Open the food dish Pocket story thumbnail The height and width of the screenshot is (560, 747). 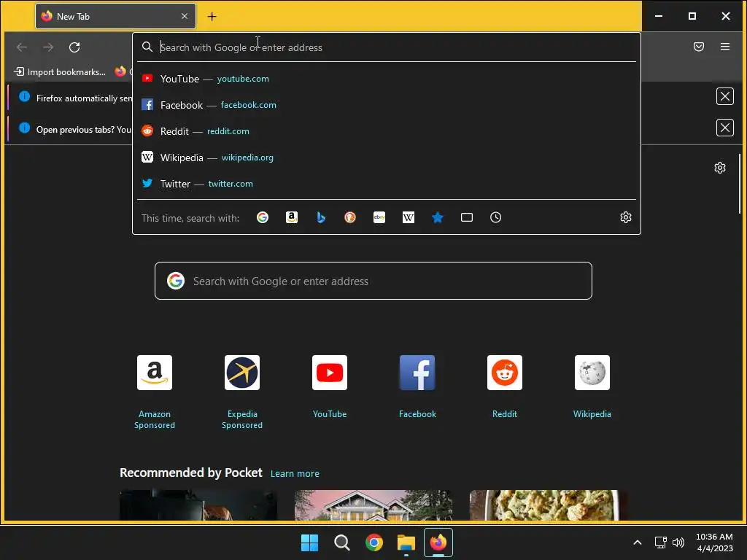[x=548, y=505]
